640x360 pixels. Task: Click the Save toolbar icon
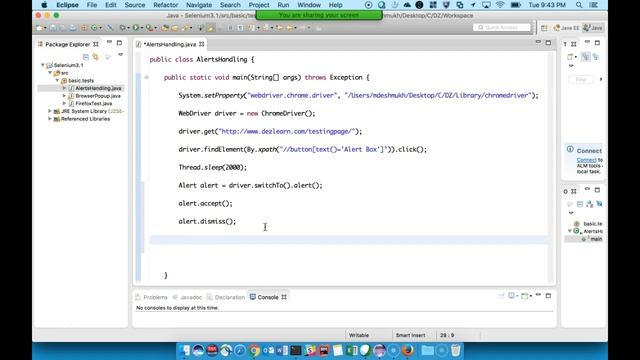coord(53,28)
